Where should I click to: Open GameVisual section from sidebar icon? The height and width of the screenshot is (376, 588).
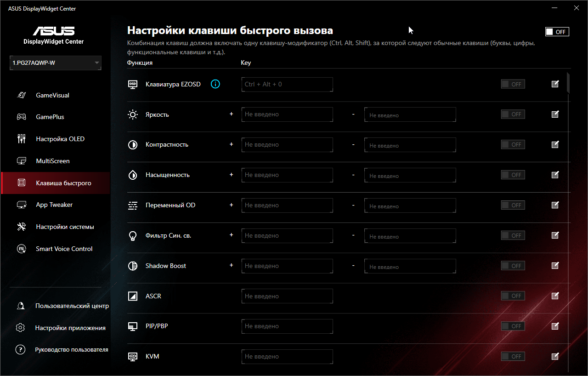[22, 95]
